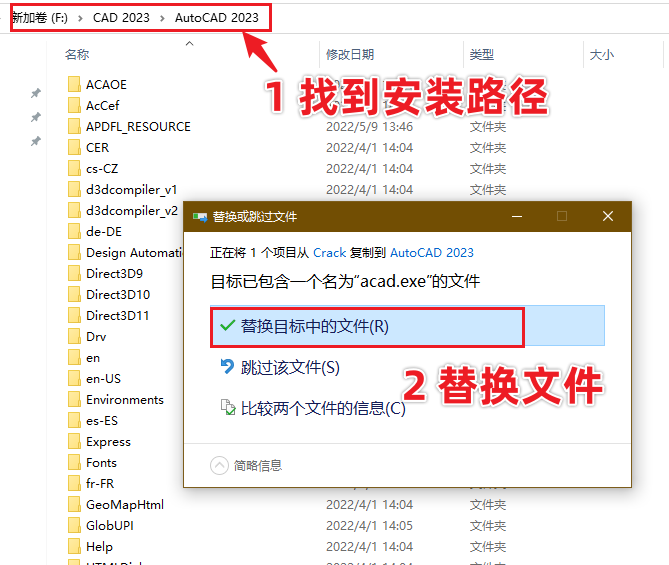Click AutoCAD 2023 in the address path
The width and height of the screenshot is (669, 565).
click(x=217, y=17)
